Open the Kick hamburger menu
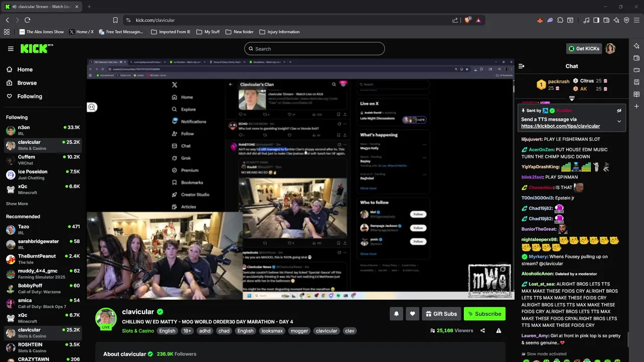Screen dimensions: 644x362 (11, 49)
